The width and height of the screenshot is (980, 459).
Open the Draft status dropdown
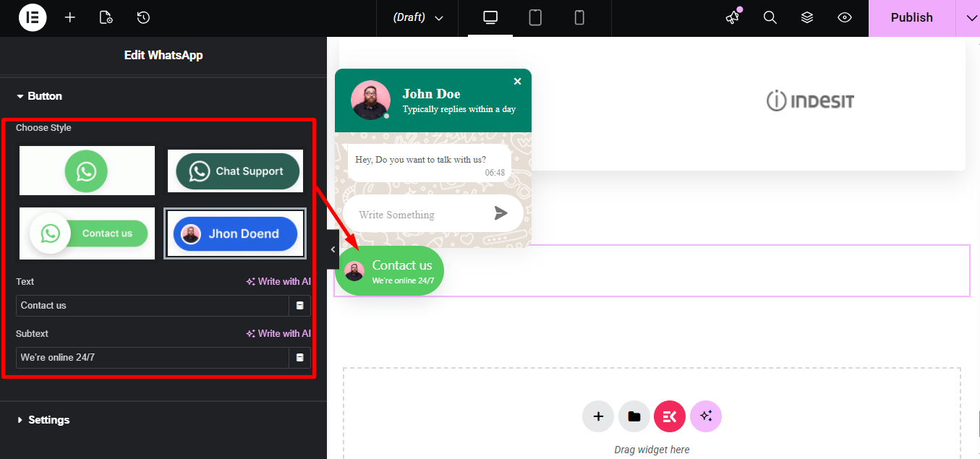click(x=417, y=17)
